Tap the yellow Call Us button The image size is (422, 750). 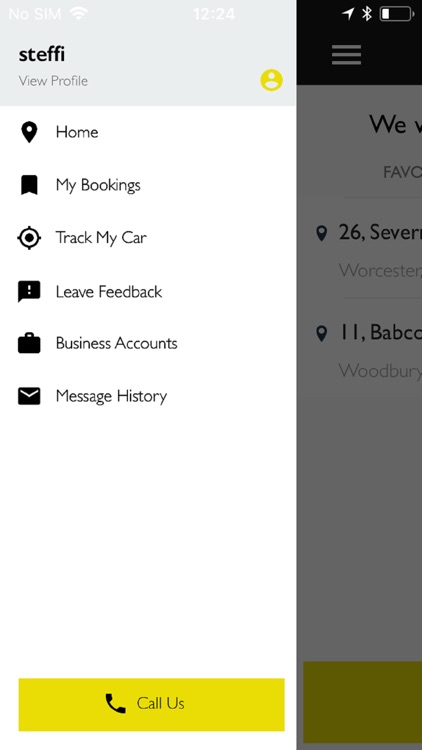[152, 704]
